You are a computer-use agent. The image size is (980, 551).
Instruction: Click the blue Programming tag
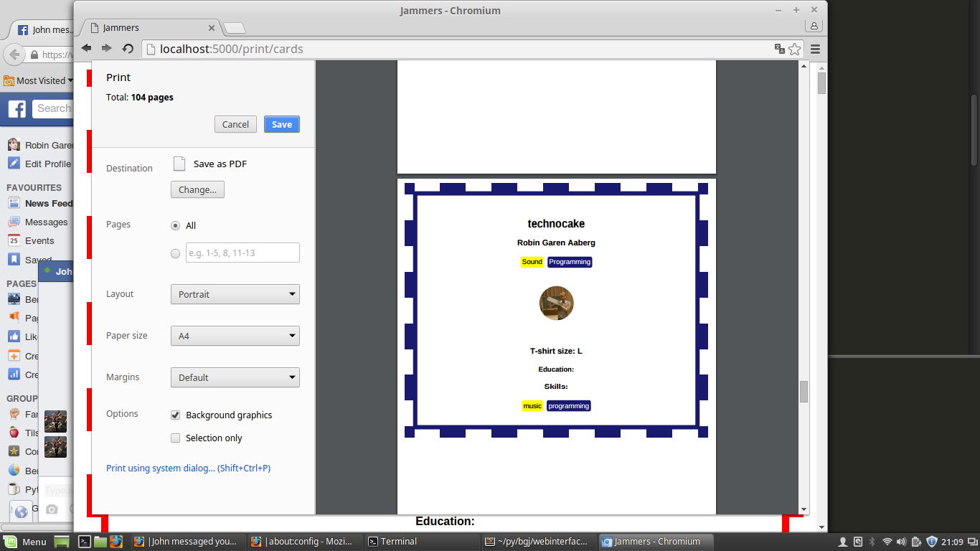pos(570,262)
